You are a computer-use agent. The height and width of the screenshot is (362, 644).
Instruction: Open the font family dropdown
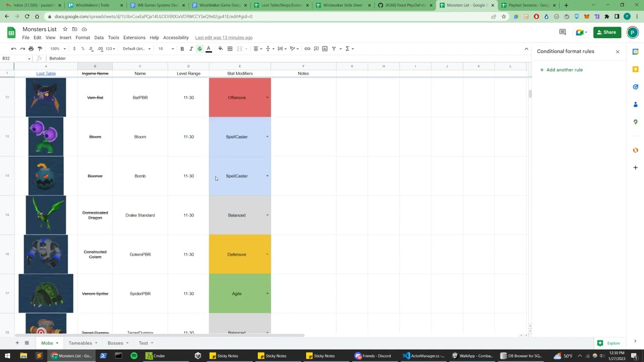[x=137, y=49]
